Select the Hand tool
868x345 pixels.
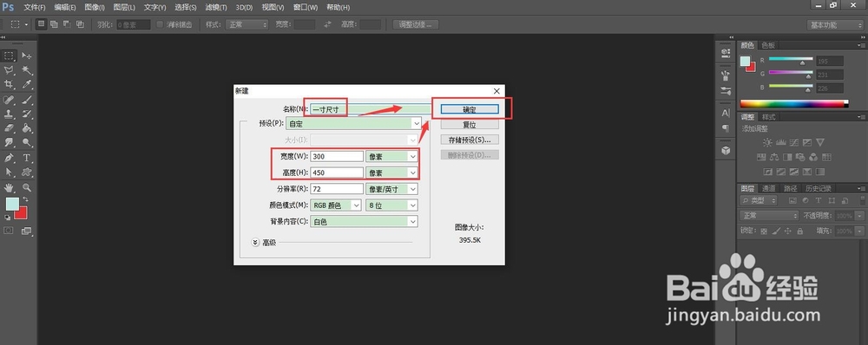(9, 188)
